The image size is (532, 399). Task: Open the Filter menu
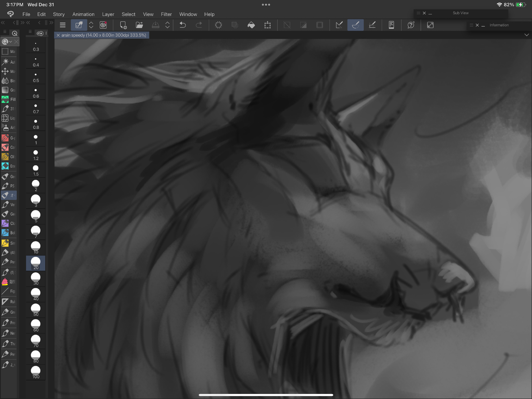pos(166,14)
